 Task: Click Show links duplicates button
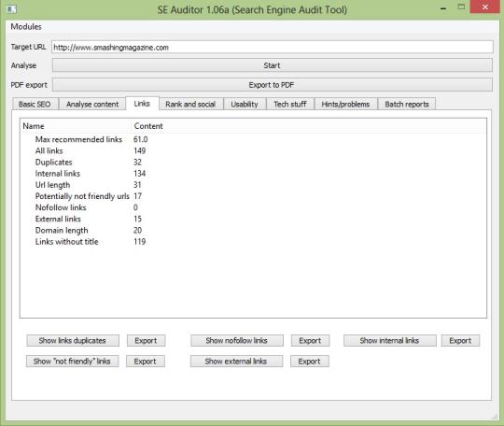tap(73, 340)
